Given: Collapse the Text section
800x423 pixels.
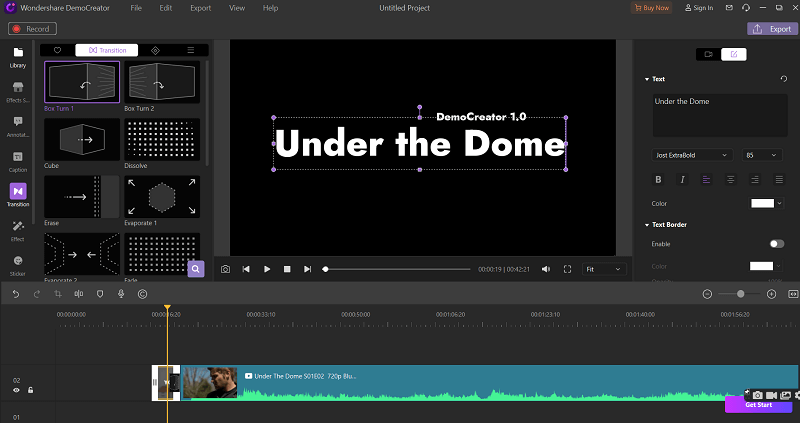Looking at the screenshot, I should click(647, 79).
